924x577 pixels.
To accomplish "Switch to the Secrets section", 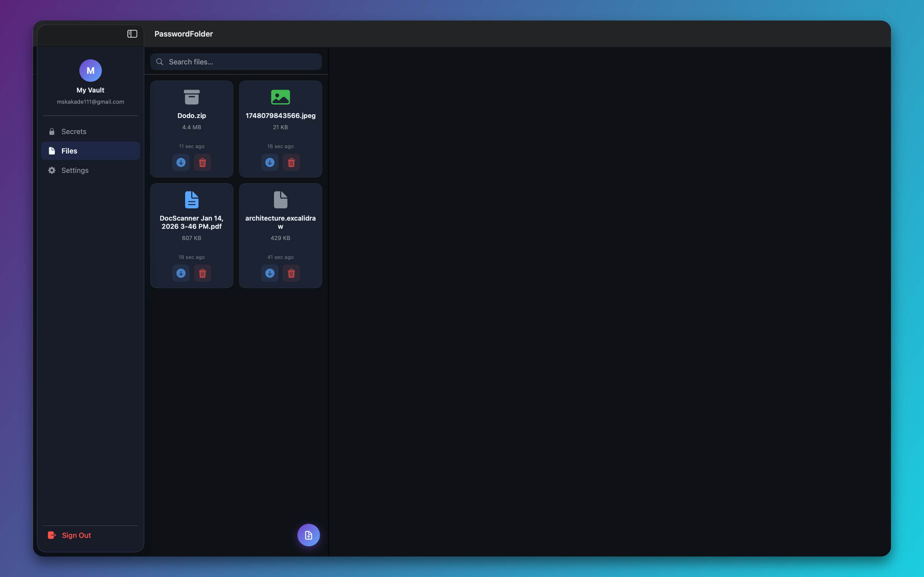I will (x=74, y=131).
